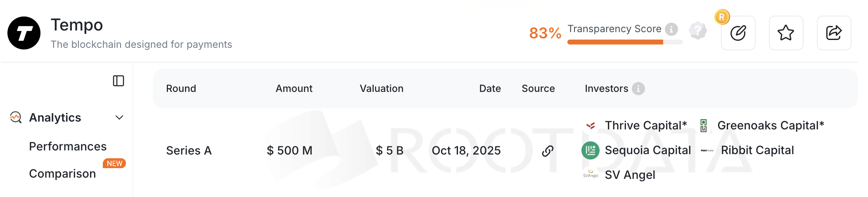The height and width of the screenshot is (197, 868).
Task: Open Thrive Capital investor link
Action: tap(645, 125)
